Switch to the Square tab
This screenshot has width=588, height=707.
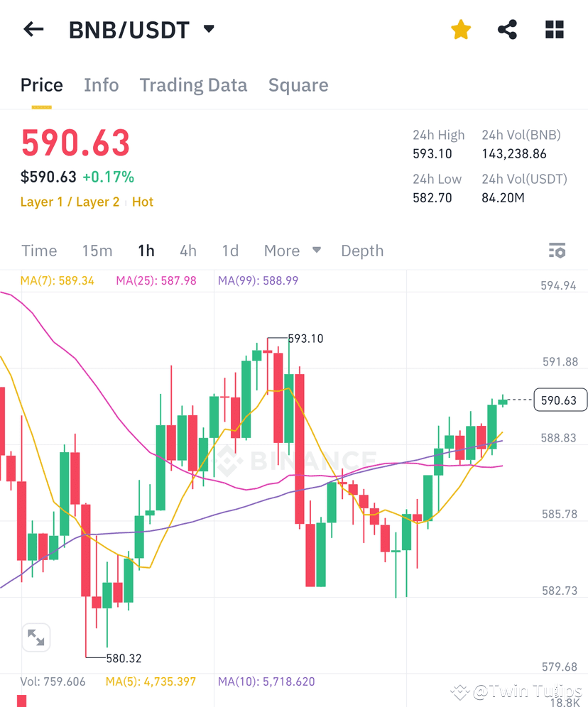tap(298, 85)
